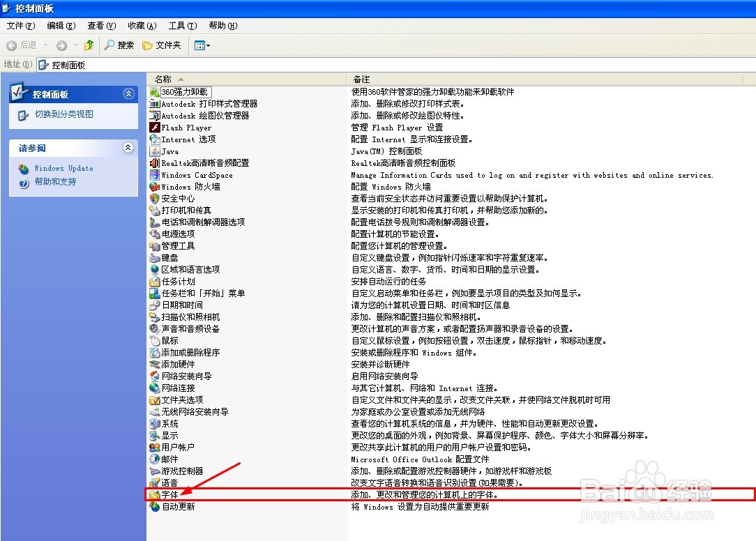Open 任务栏和「开始」菜单 icon
The height and width of the screenshot is (541, 756).
(x=154, y=294)
